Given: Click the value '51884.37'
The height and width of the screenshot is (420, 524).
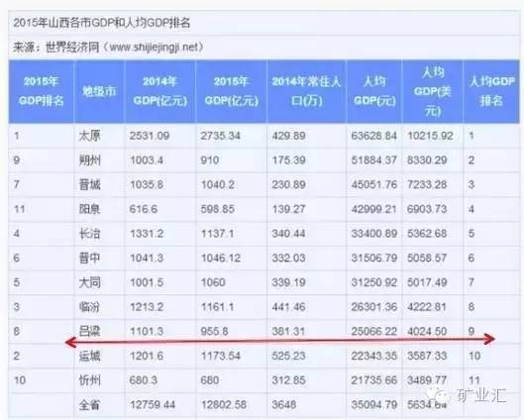Looking at the screenshot, I should [374, 160].
